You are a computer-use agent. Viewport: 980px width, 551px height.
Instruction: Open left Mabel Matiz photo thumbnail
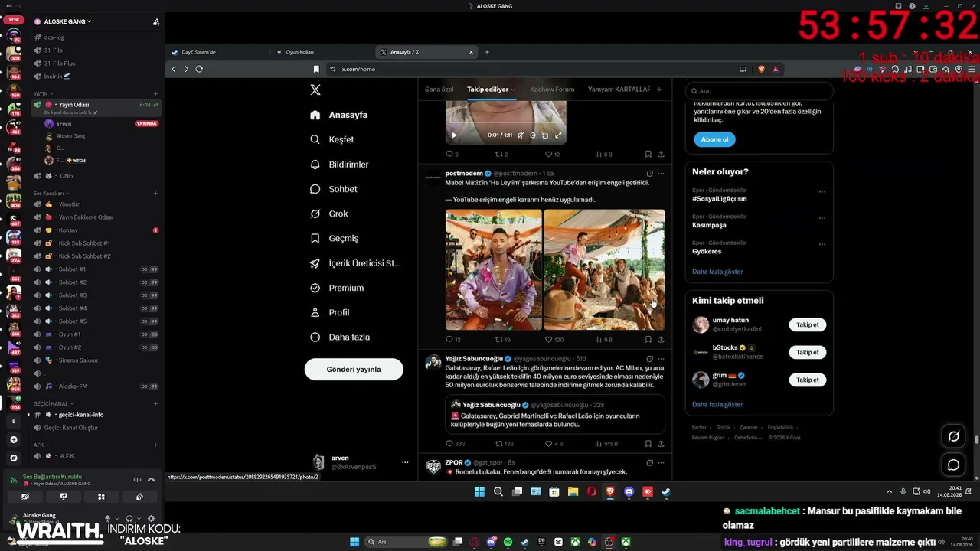click(x=494, y=269)
